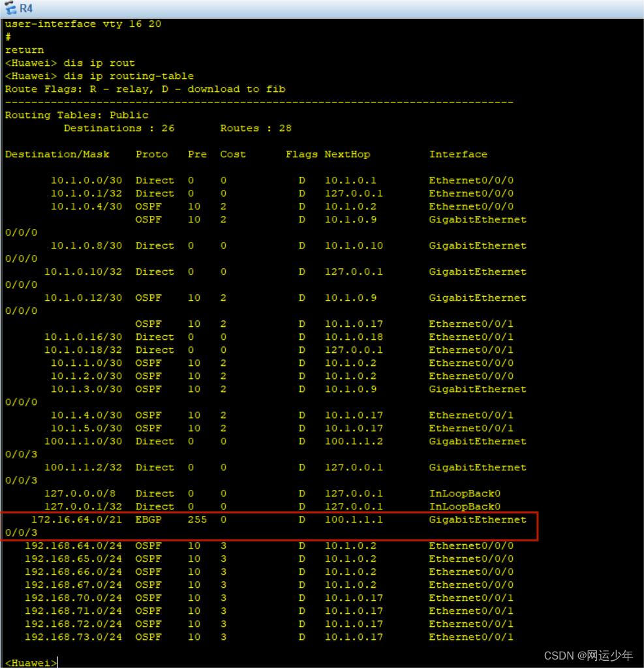Click the "return" config line

(x=24, y=50)
